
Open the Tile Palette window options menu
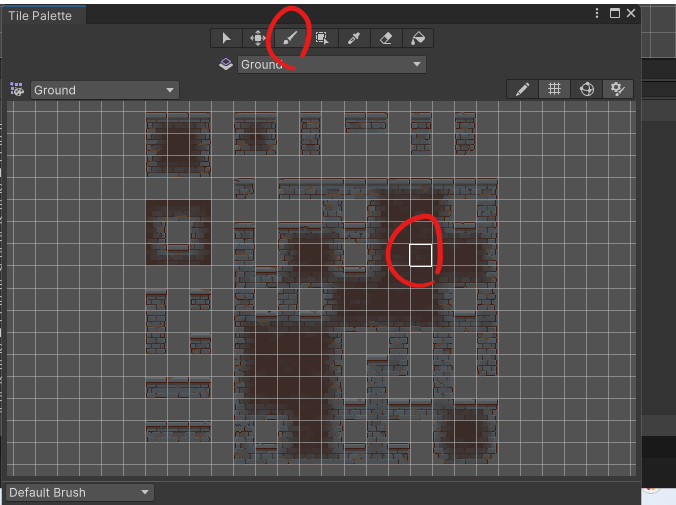coord(597,13)
